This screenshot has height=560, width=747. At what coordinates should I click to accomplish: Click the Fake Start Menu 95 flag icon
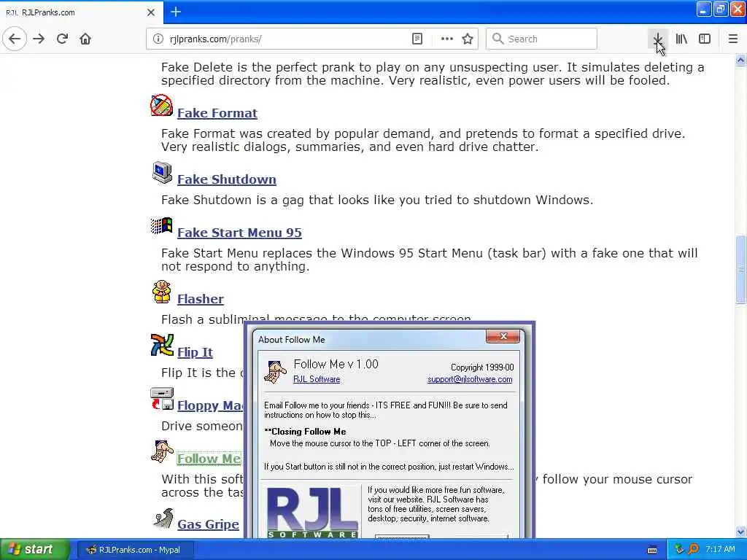tap(161, 226)
